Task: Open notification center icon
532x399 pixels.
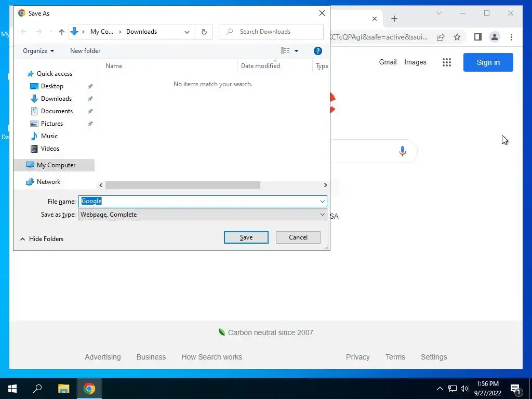Action: tap(516, 389)
